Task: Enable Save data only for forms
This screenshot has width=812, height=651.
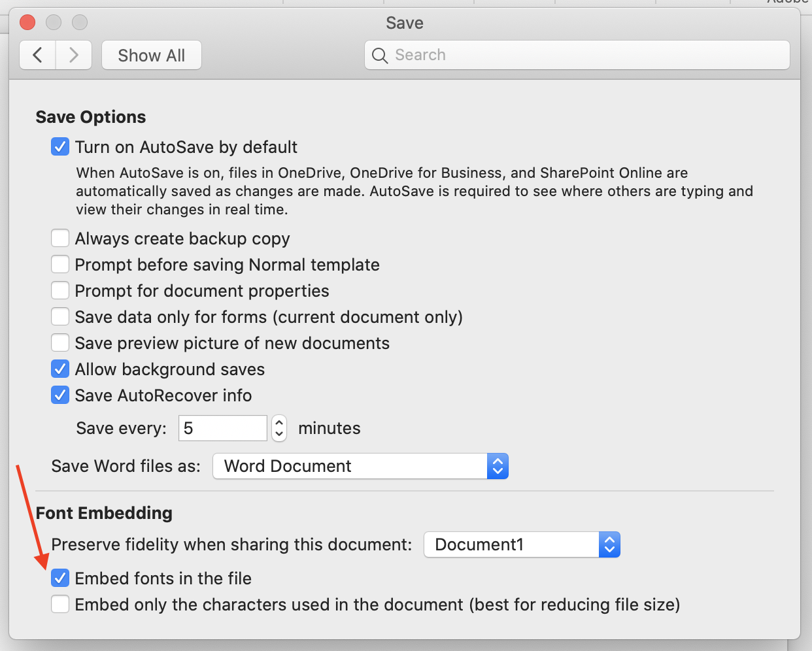Action: coord(60,316)
